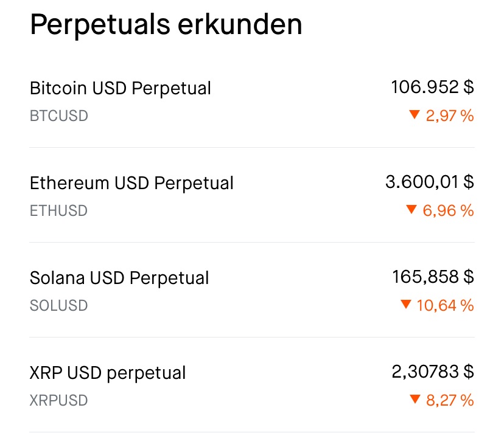504x433 pixels.
Task: Click the 2,30783 $ XRP price
Action: (x=432, y=372)
